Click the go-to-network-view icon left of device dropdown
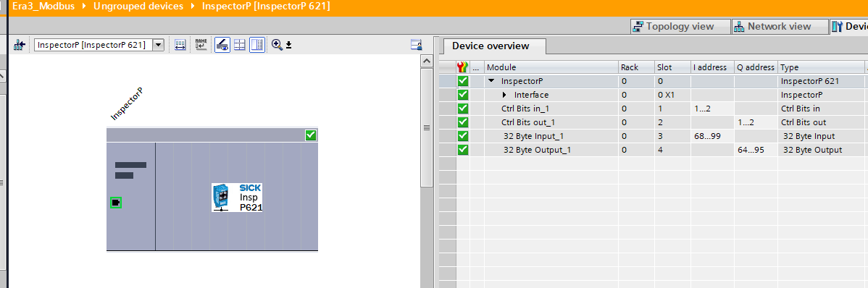 (20, 46)
